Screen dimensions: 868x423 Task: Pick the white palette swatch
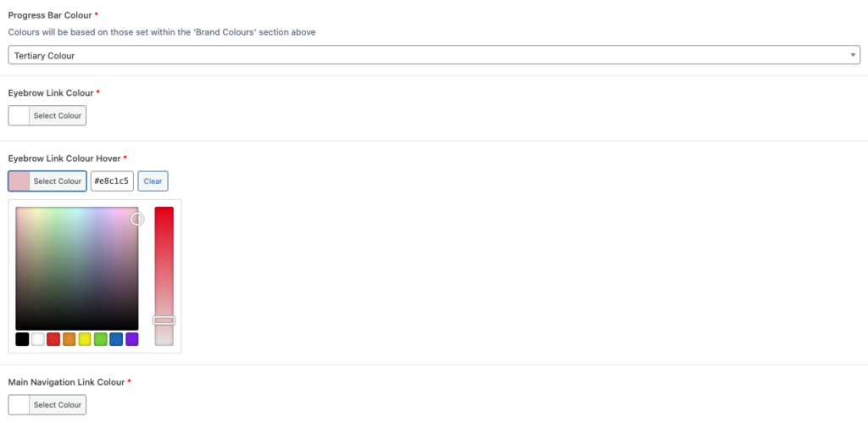pos(38,339)
